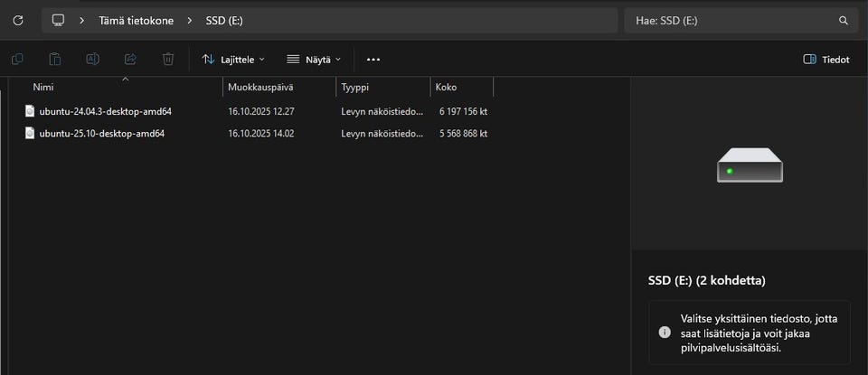
Task: Select the ubuntu-24.04.3-desktop-amd64 file
Action: point(105,111)
